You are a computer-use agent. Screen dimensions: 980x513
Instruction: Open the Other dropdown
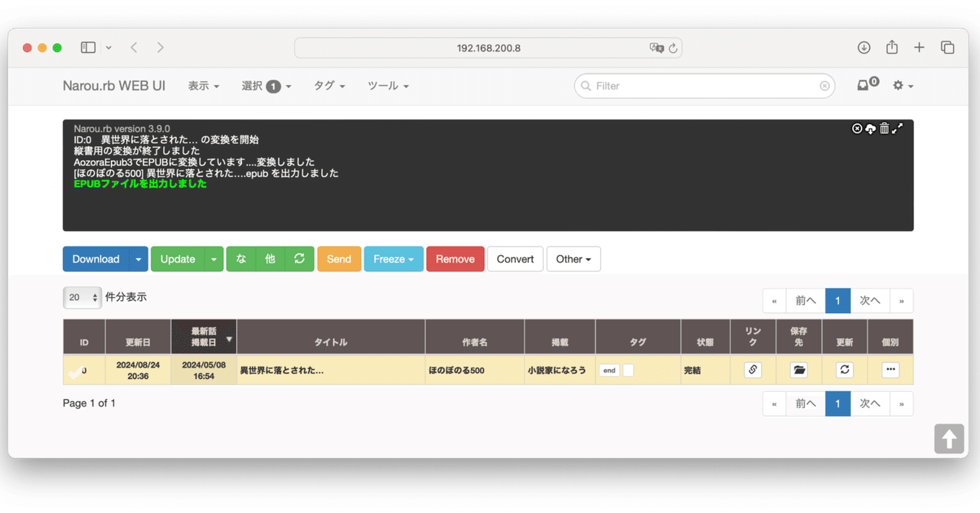point(573,259)
